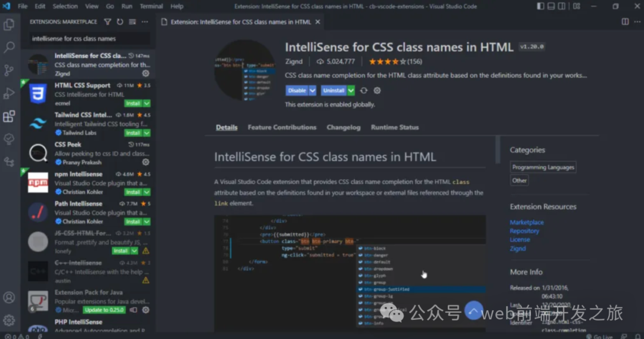Open Run and Debug view

(x=9, y=93)
